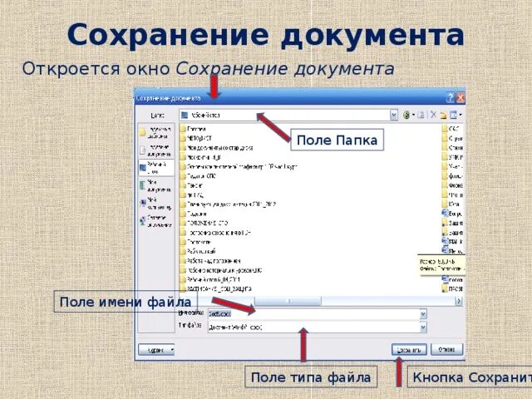Open Мой компьютер shortcut in places bar
The image size is (532, 399).
click(x=156, y=203)
